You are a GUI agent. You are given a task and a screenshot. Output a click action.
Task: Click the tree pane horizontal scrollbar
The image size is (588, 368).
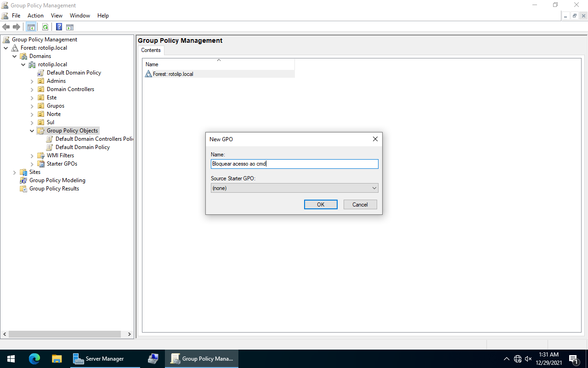(x=64, y=334)
